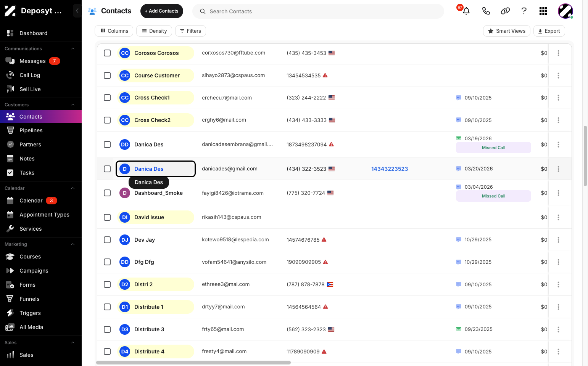This screenshot has height=366, width=588.
Task: Click Missed Call tag on Dashboard_Smoke row
Action: (493, 196)
